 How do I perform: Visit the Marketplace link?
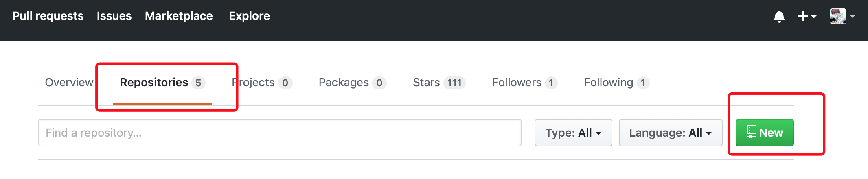pyautogui.click(x=179, y=16)
